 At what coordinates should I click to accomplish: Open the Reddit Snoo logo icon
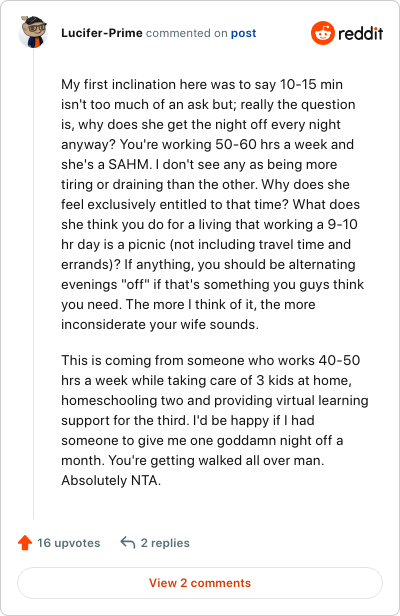pyautogui.click(x=323, y=33)
